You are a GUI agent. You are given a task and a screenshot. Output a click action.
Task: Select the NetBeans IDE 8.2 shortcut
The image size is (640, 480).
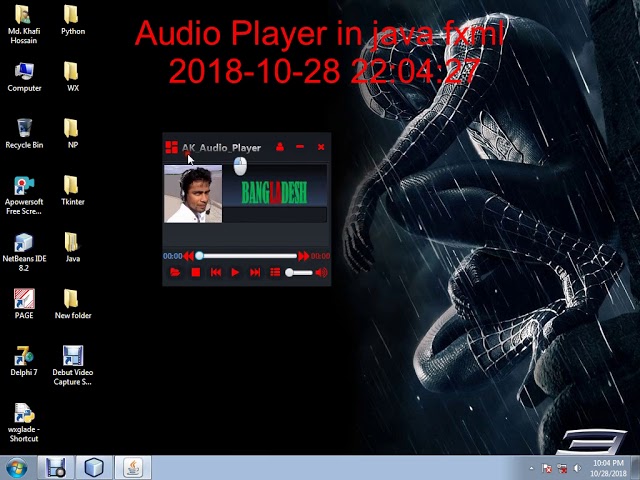[24, 252]
